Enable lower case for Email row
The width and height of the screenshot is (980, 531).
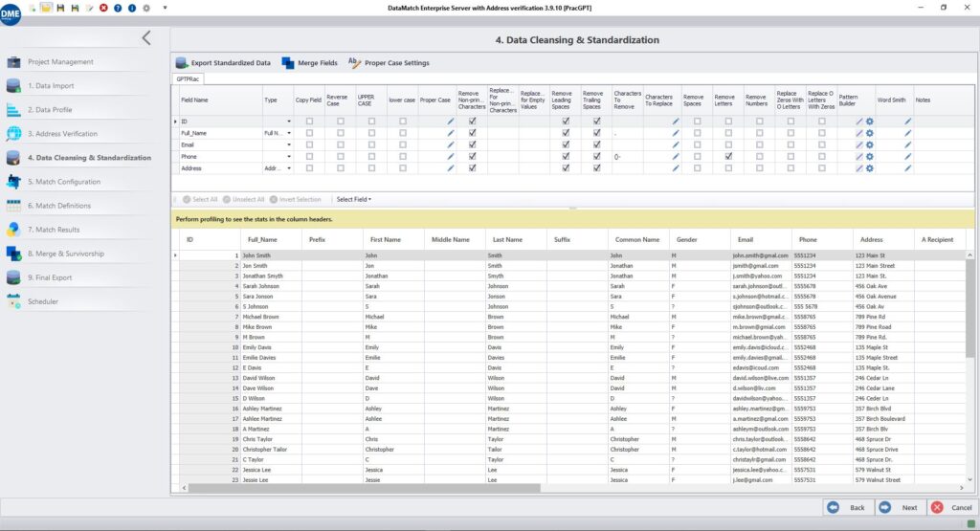pos(403,144)
